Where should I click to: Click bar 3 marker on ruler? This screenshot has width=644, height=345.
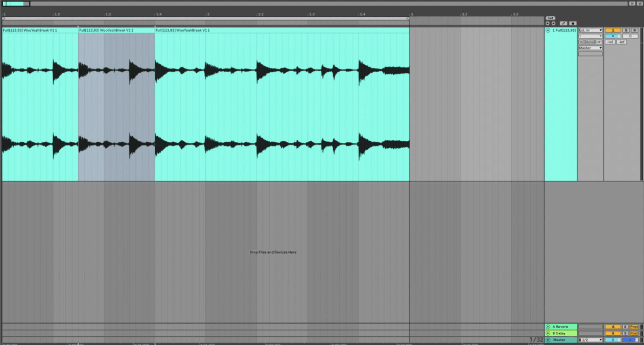click(411, 14)
